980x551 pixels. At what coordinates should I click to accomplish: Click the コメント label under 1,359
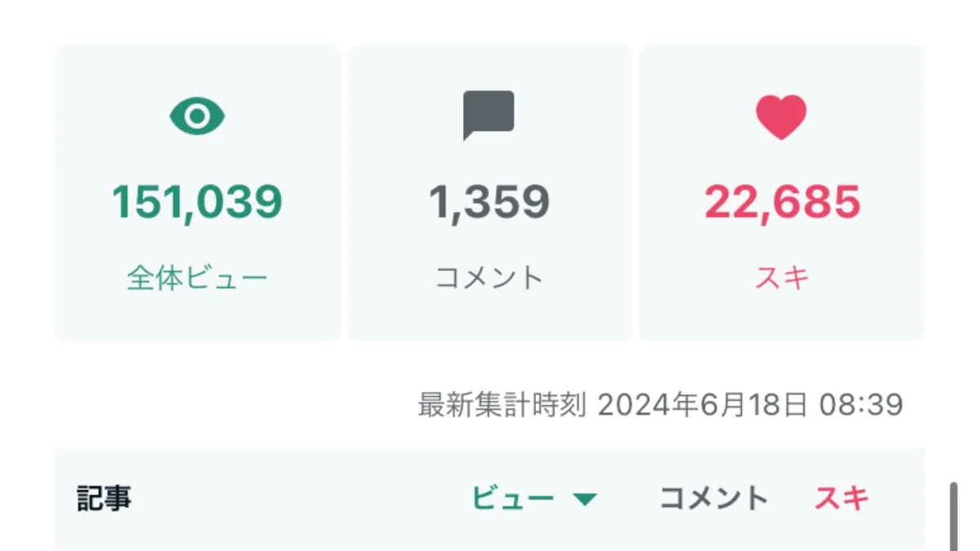pos(489,278)
